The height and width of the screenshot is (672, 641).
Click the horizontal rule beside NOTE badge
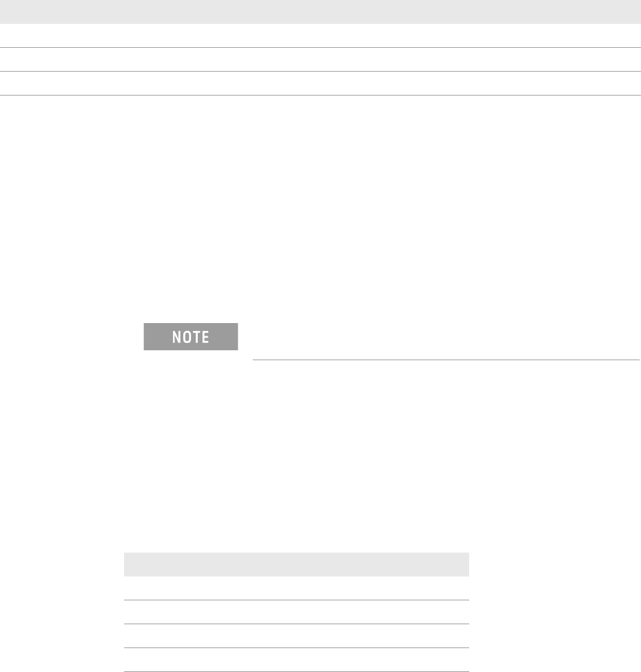coord(446,360)
